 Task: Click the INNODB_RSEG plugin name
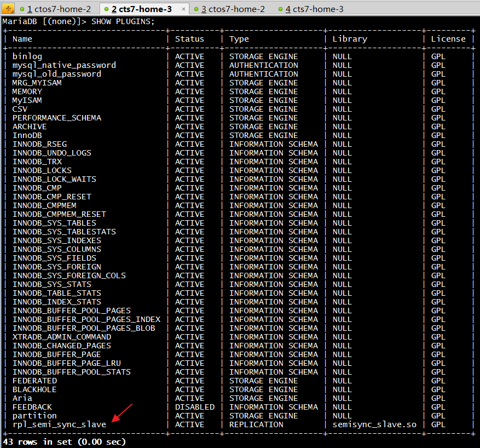click(39, 144)
